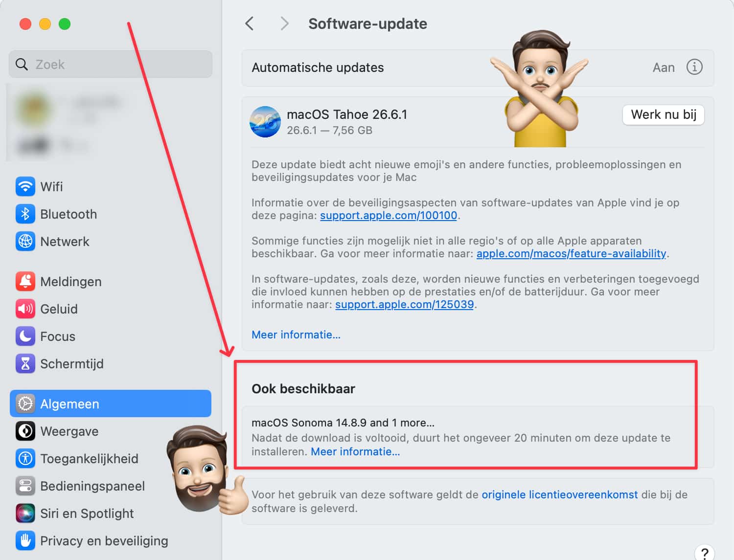Open Wifi settings
This screenshot has height=560, width=734.
click(x=111, y=186)
